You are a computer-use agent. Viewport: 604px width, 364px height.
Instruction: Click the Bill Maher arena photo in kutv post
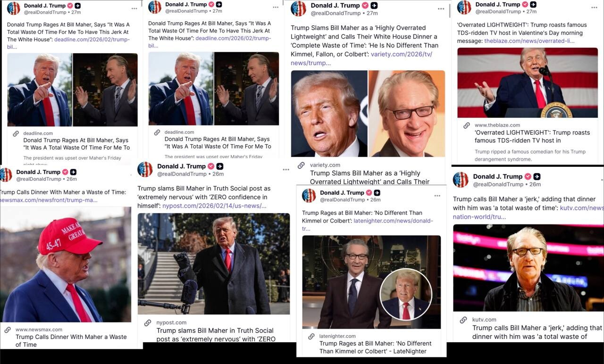[528, 268]
